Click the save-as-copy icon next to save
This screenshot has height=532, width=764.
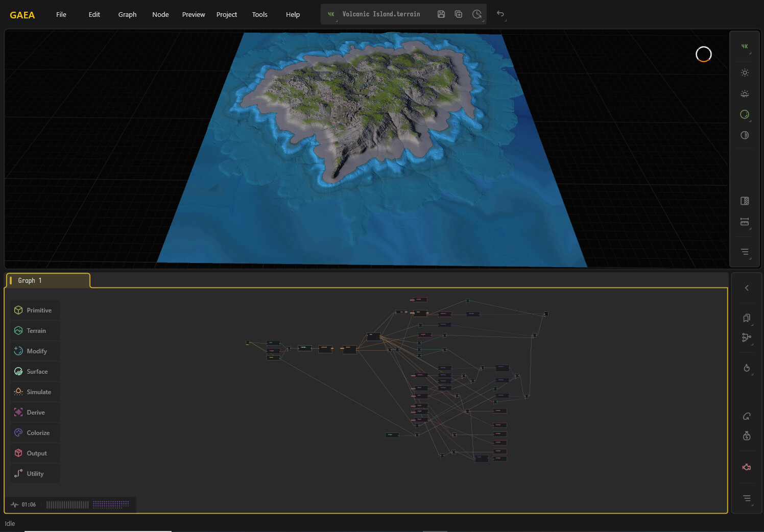(x=459, y=14)
